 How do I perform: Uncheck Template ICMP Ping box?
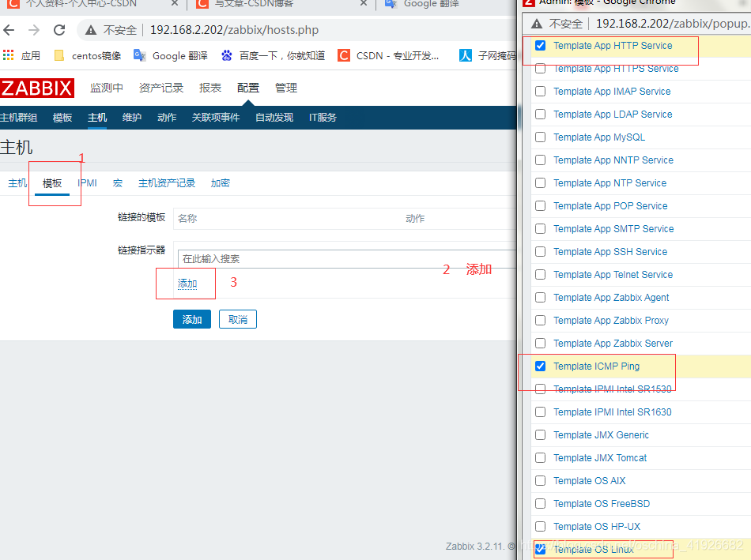(x=540, y=366)
